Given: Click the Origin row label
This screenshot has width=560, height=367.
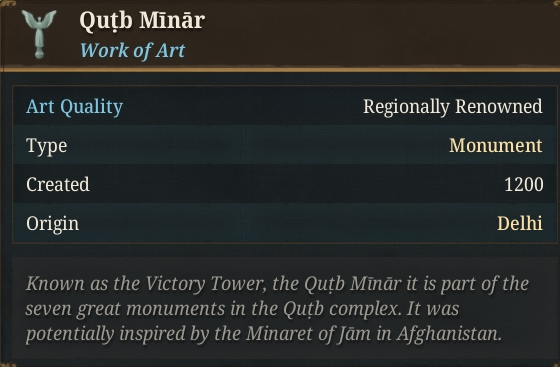Looking at the screenshot, I should 52,223.
